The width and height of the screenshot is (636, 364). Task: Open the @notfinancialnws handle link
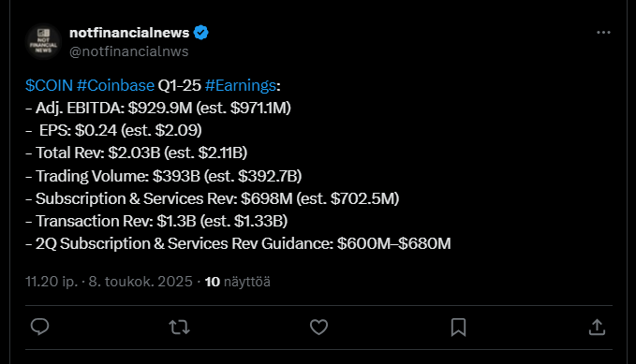(x=129, y=51)
